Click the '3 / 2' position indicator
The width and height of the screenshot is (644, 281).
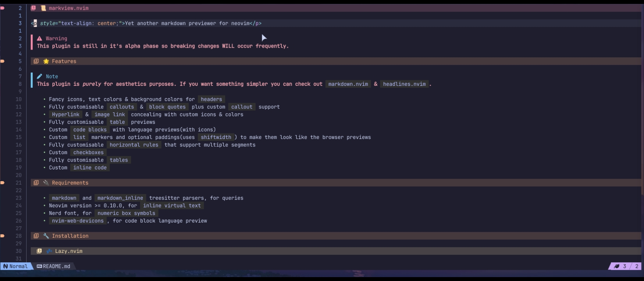click(x=631, y=266)
